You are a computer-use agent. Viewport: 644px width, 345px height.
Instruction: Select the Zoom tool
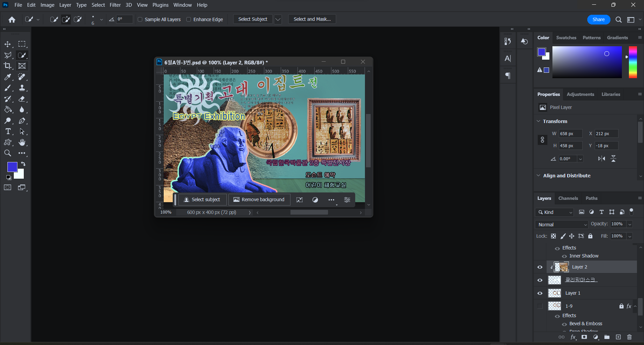point(7,153)
